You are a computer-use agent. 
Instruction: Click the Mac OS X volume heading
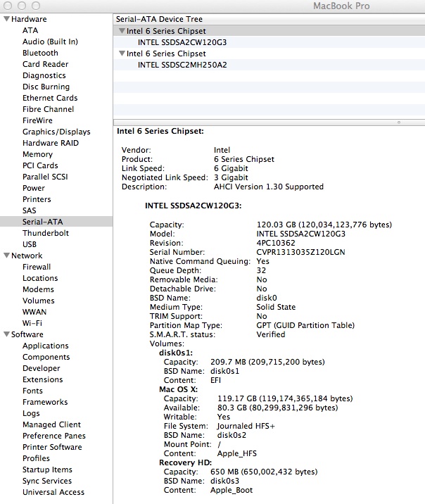178,389
